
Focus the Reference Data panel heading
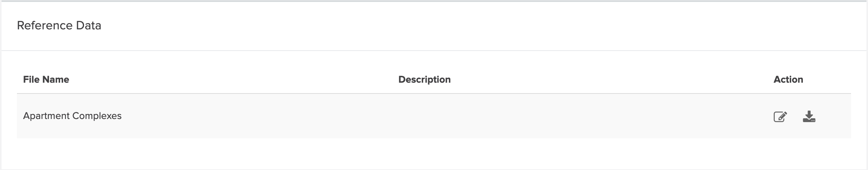coord(59,25)
